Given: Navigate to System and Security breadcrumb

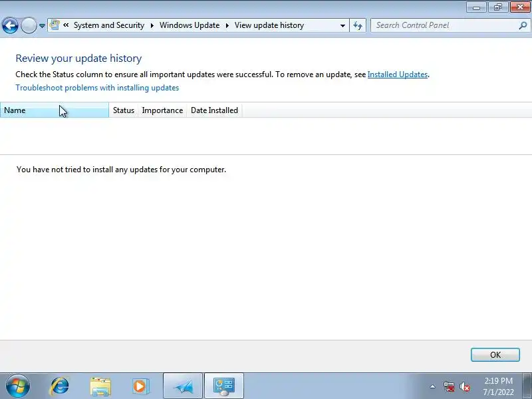Looking at the screenshot, I should [109, 25].
